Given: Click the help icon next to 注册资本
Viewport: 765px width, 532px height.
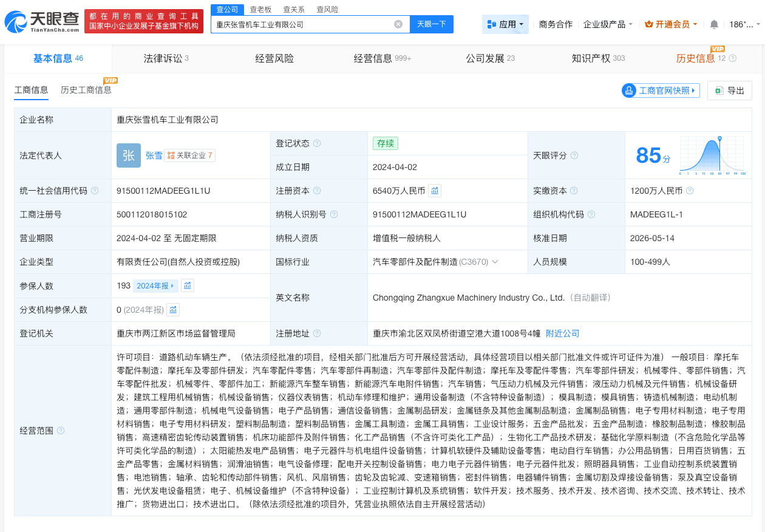Looking at the screenshot, I should (x=317, y=191).
